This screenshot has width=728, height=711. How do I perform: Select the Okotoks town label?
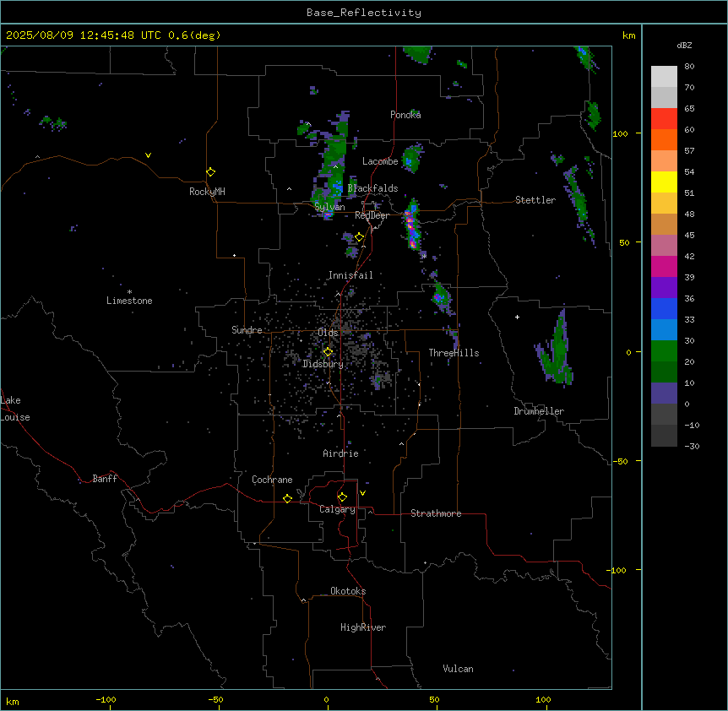[348, 591]
